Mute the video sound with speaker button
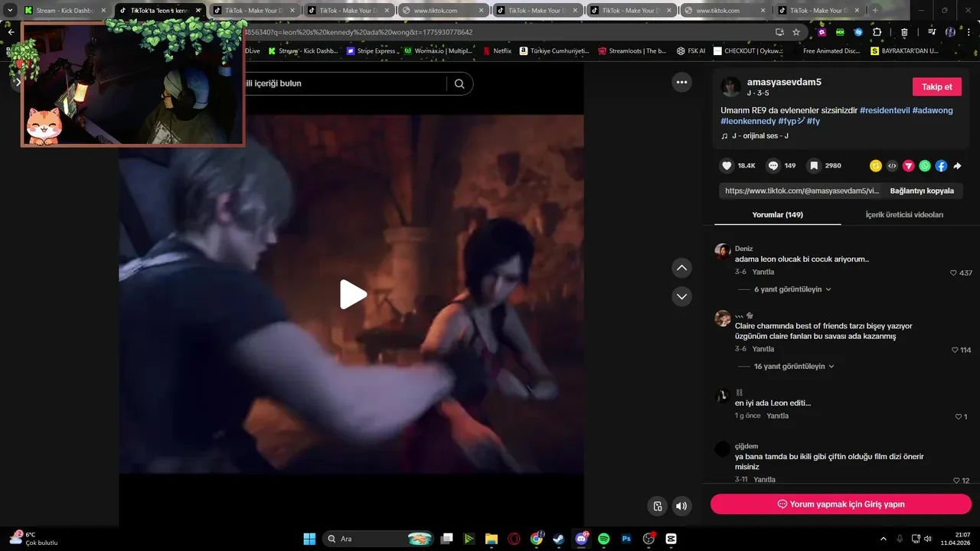The width and height of the screenshot is (980, 551). pyautogui.click(x=681, y=506)
